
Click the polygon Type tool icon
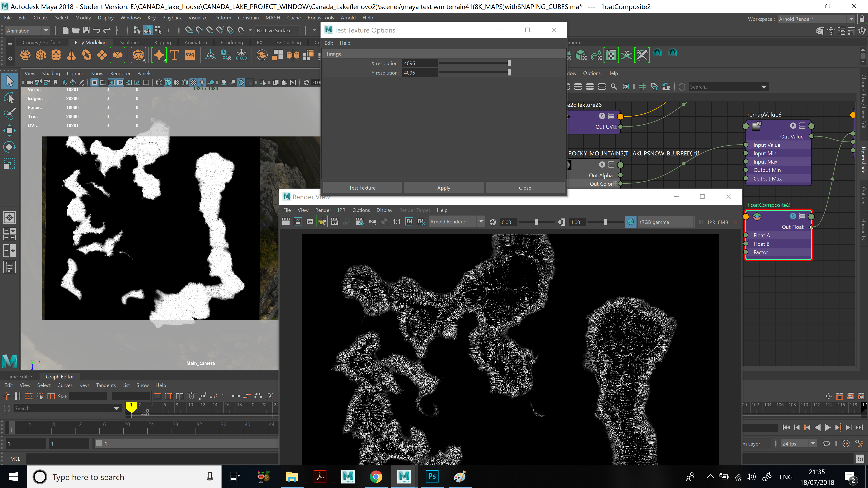coord(174,54)
